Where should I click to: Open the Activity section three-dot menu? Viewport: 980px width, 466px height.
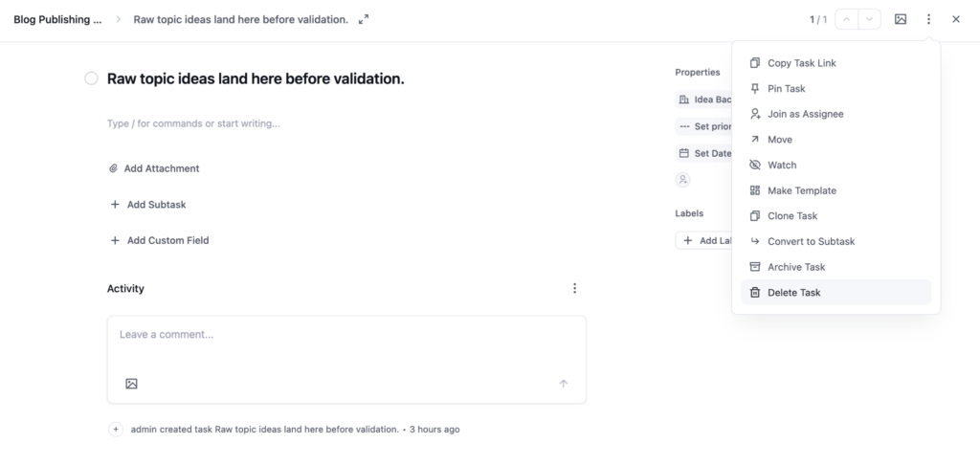[574, 288]
